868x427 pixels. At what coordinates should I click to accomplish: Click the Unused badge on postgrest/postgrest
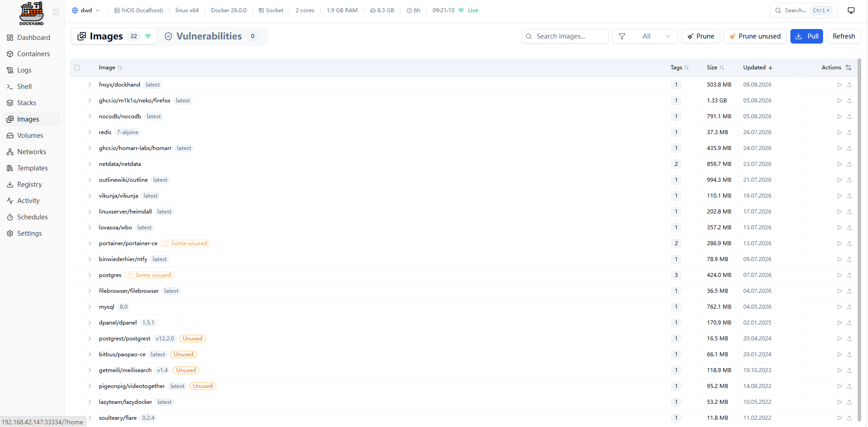tap(193, 339)
